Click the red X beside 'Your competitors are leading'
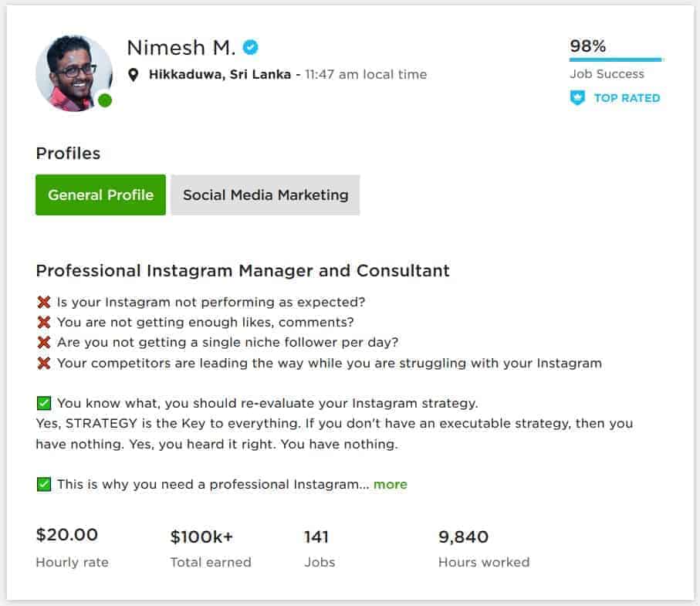Screen dimensions: 700x606 pyautogui.click(x=43, y=363)
